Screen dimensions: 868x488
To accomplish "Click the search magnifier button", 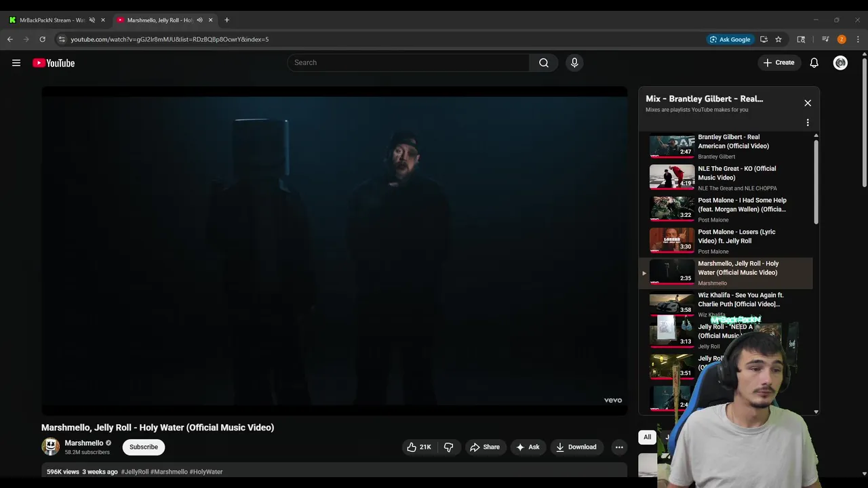I will 544,62.
